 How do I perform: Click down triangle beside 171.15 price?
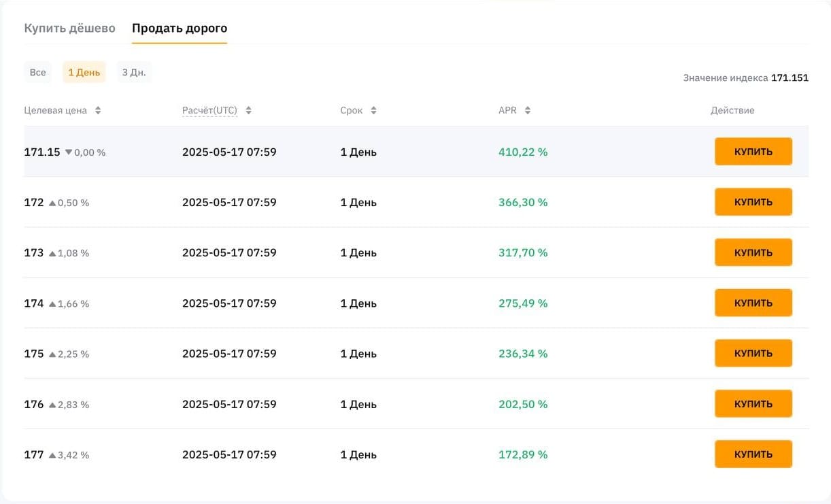pyautogui.click(x=68, y=152)
